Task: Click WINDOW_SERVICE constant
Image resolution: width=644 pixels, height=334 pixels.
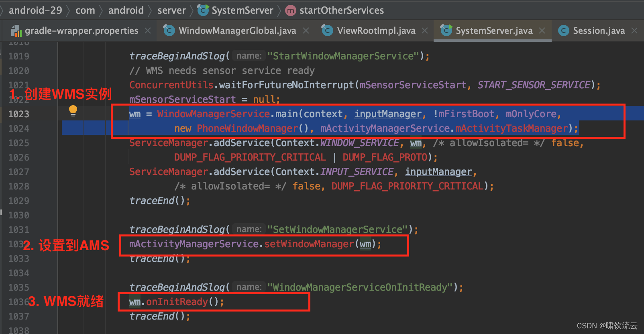Action: tap(359, 143)
